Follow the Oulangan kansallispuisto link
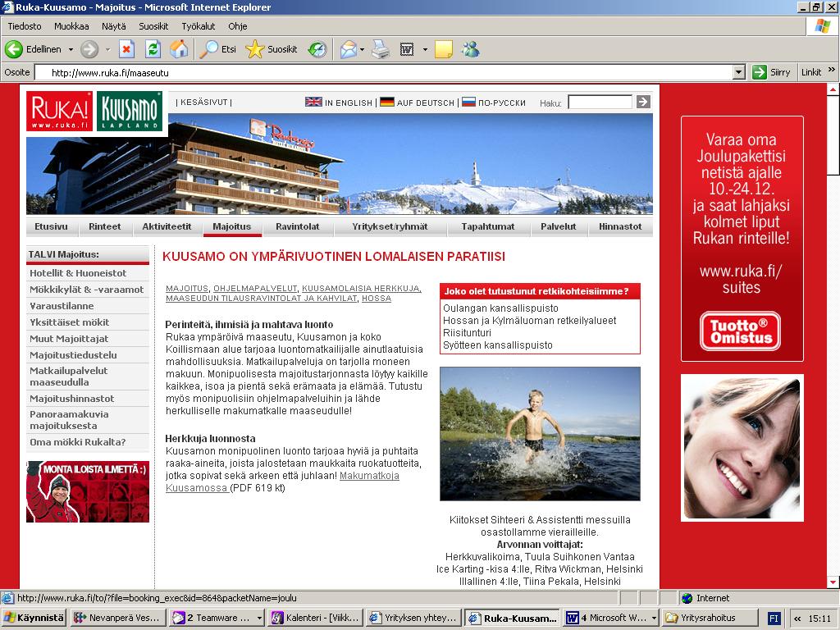This screenshot has height=630, width=840. pyautogui.click(x=500, y=308)
